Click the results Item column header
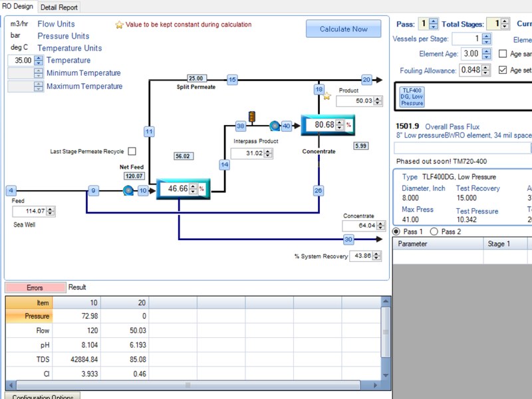Viewport: 532px width, 399px height. pyautogui.click(x=29, y=303)
